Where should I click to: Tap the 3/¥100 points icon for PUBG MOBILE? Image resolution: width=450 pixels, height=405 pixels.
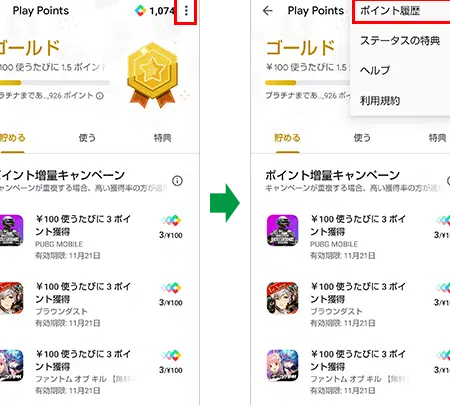click(x=171, y=227)
